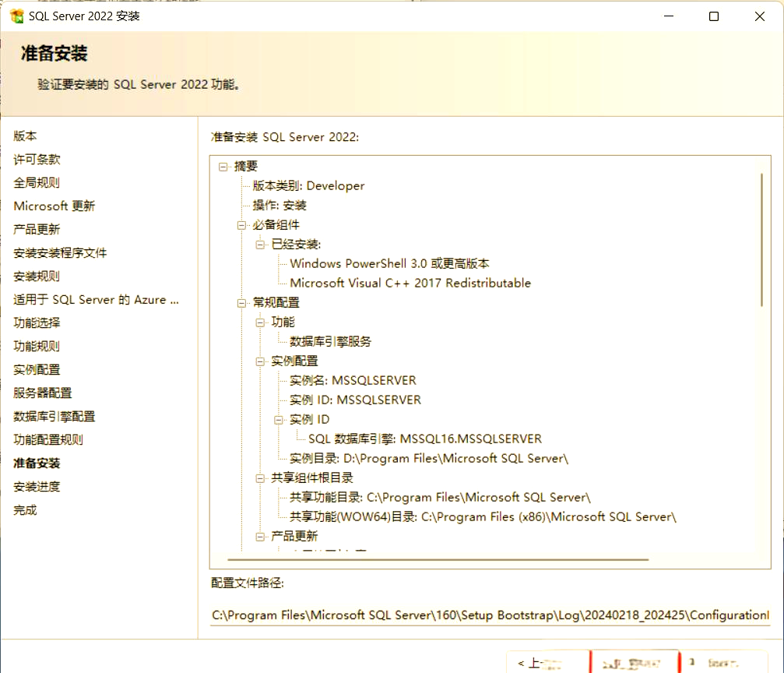Select Windows PowerShell 3.0 或更高版本 row

389,264
